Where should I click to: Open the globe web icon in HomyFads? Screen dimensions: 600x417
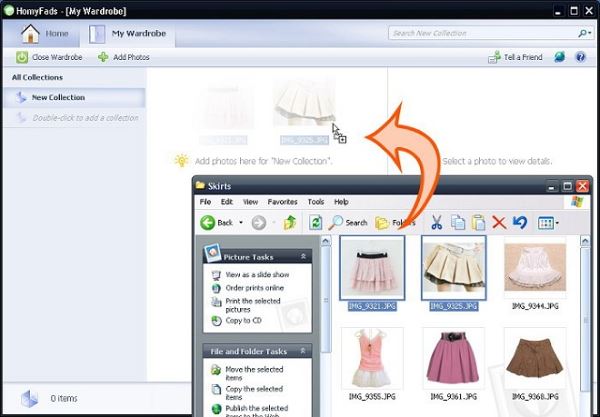(559, 57)
